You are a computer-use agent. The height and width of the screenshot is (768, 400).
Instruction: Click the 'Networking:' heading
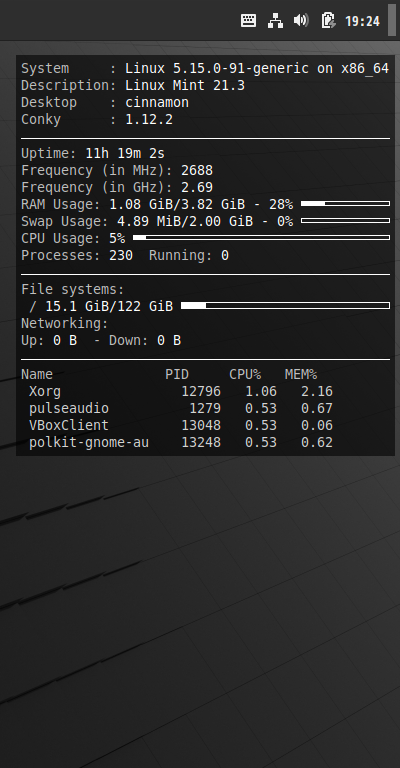point(64,324)
